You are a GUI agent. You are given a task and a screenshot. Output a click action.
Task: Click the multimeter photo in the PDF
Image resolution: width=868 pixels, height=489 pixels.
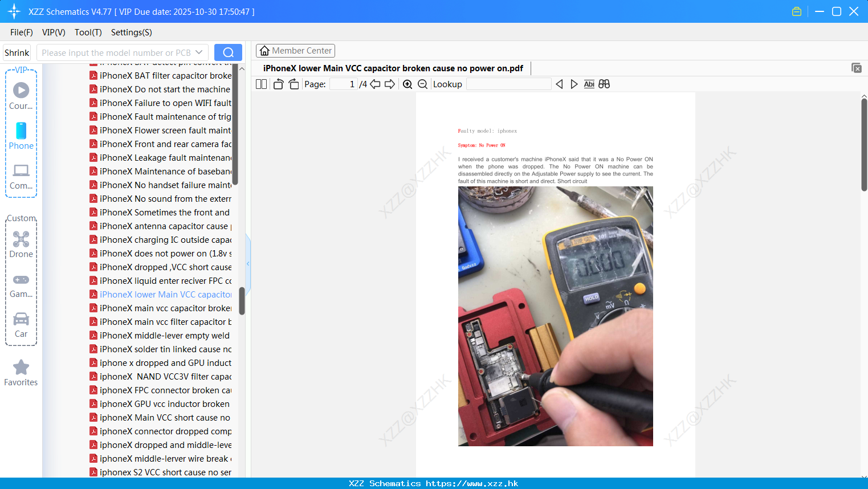click(556, 316)
